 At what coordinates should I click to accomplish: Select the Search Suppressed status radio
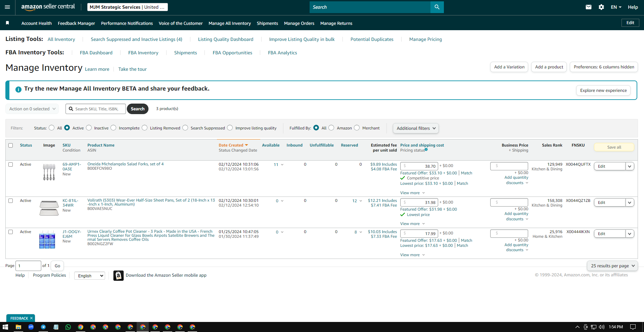tap(185, 128)
